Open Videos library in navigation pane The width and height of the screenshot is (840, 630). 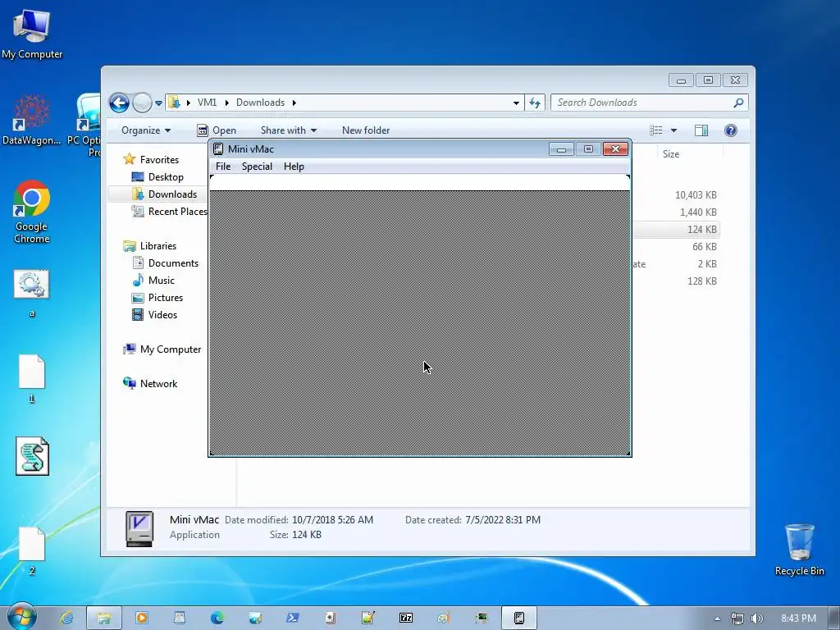[162, 314]
